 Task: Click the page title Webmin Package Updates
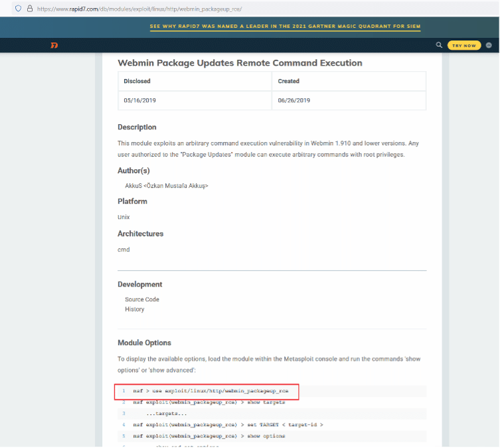tap(240, 63)
